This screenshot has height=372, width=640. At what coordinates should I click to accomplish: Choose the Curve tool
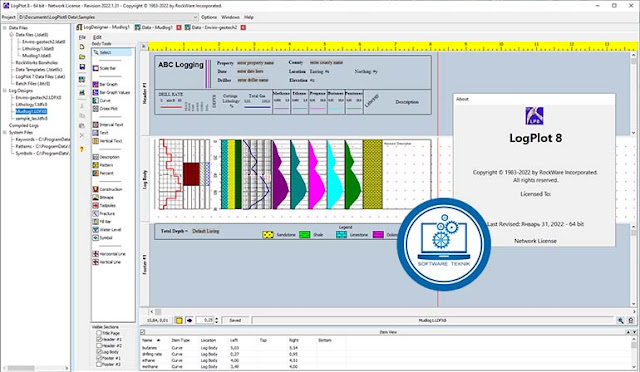[102, 100]
